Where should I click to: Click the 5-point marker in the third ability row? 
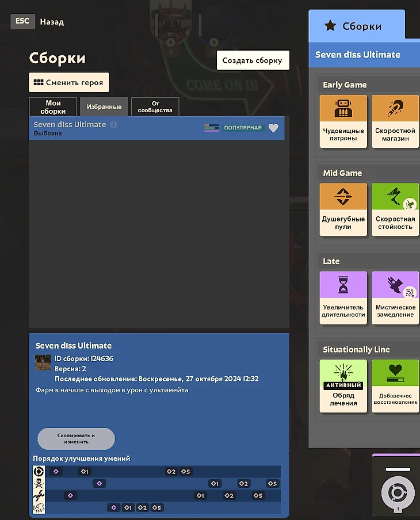258,495
